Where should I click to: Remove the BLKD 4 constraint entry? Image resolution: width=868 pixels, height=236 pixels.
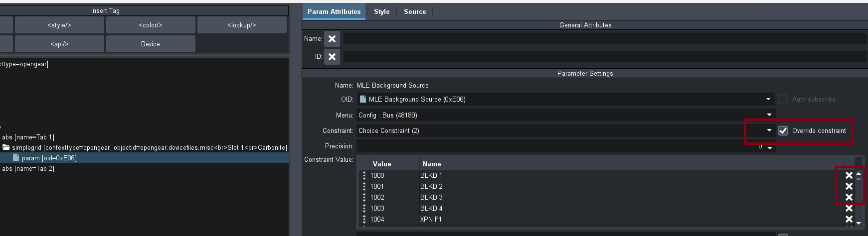(x=849, y=208)
